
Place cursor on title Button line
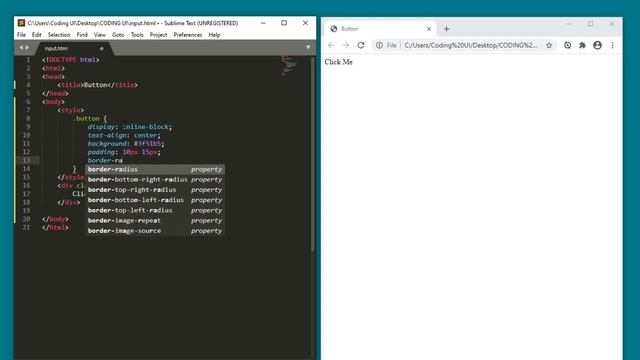98,85
